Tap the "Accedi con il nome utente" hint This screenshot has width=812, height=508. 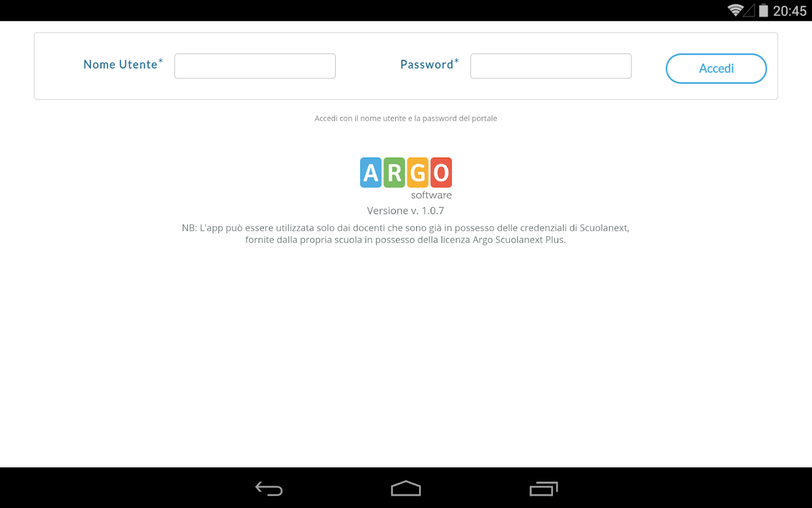[405, 119]
